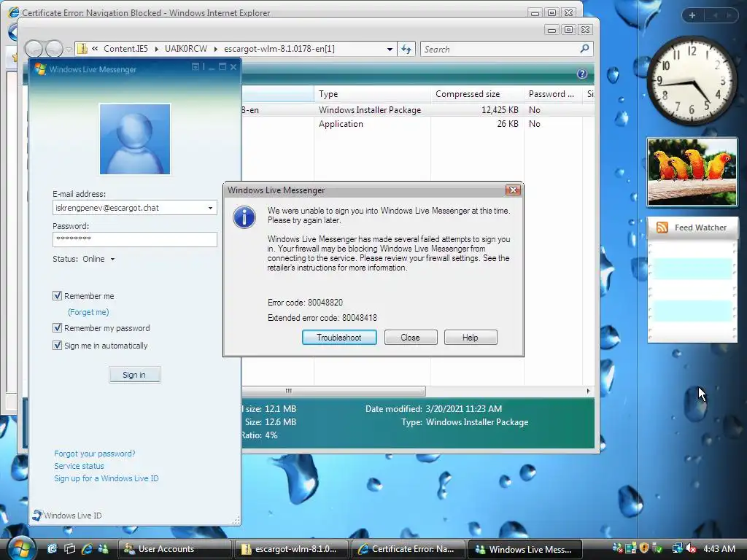Click the Explorer refresh button
The image size is (747, 560).
click(x=406, y=49)
